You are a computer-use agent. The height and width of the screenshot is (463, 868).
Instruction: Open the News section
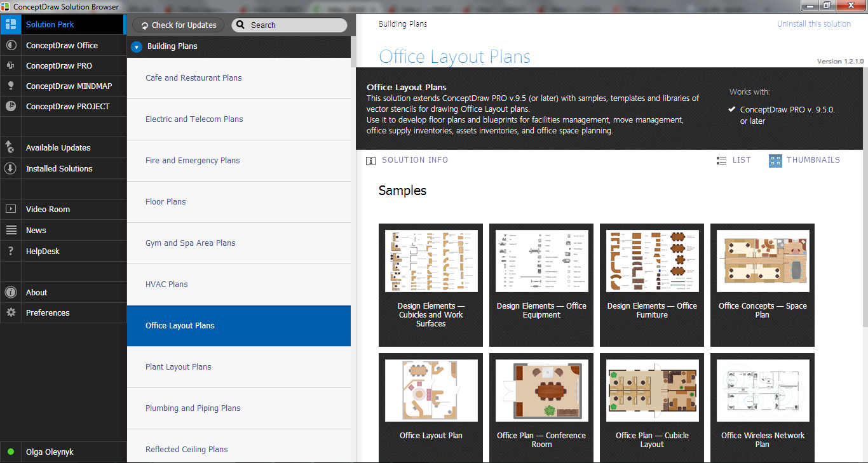(36, 230)
